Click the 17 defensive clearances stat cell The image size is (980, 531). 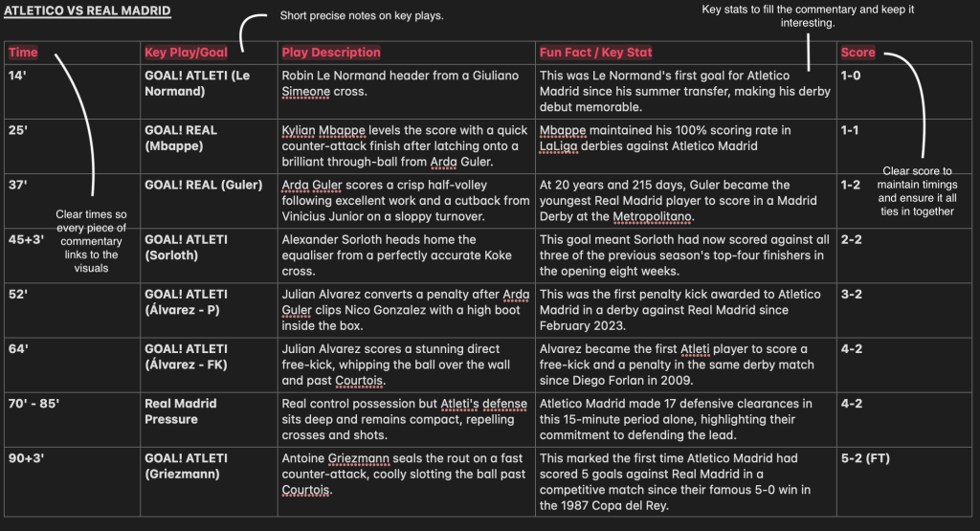(x=677, y=418)
